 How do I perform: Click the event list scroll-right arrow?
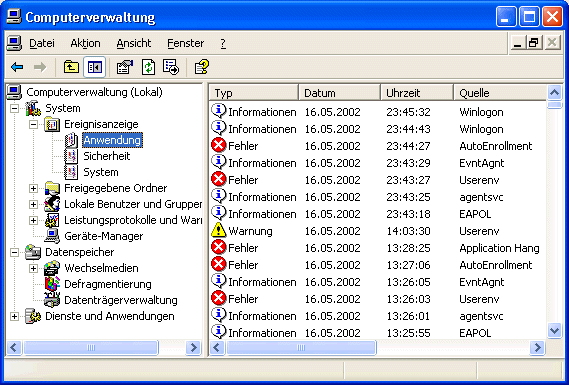point(537,348)
